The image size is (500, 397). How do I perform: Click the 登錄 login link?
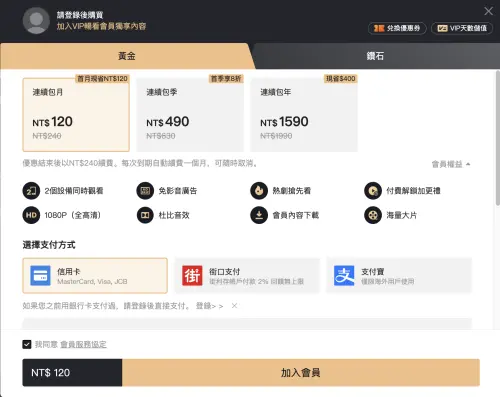[x=209, y=306]
